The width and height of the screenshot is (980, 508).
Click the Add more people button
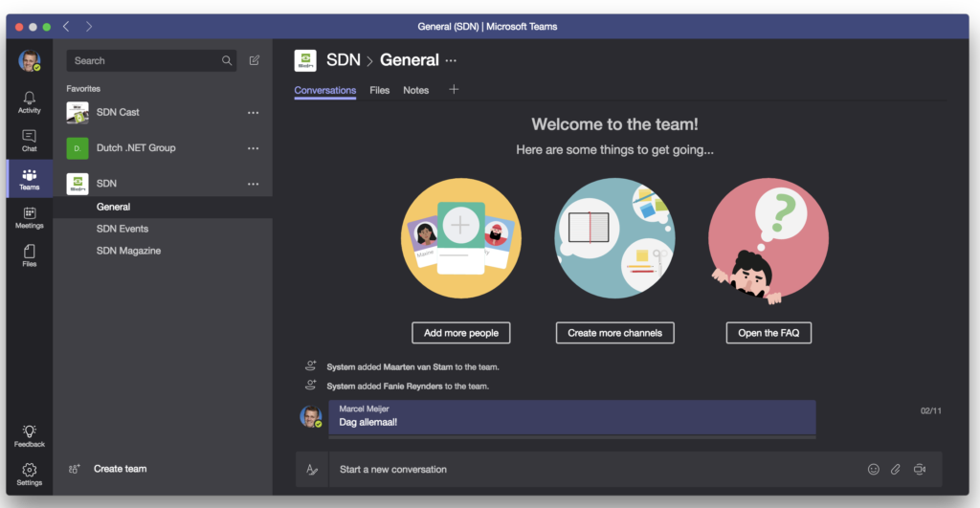click(x=461, y=333)
